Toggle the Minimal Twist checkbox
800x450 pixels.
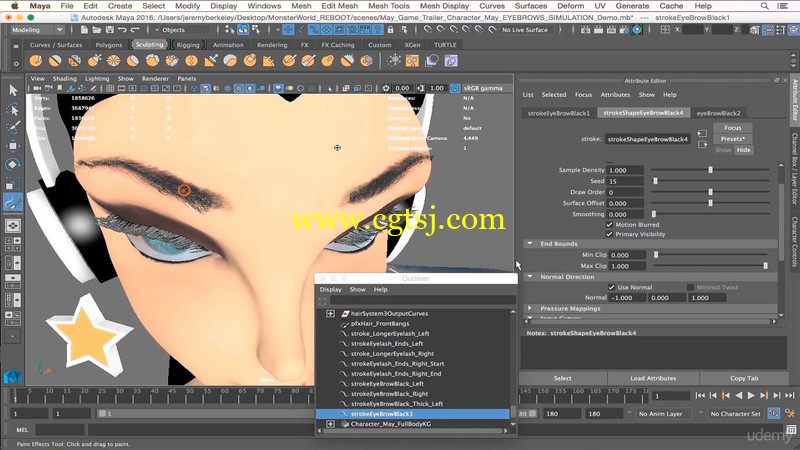690,287
